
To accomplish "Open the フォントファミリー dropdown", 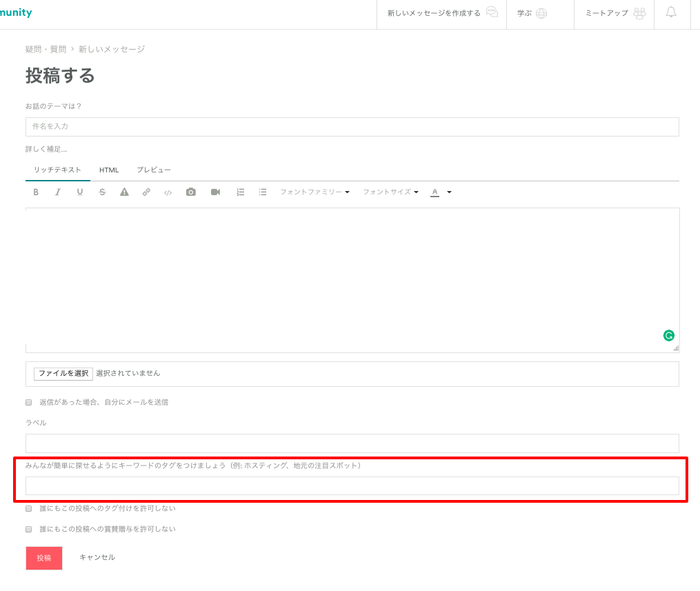I will point(314,192).
